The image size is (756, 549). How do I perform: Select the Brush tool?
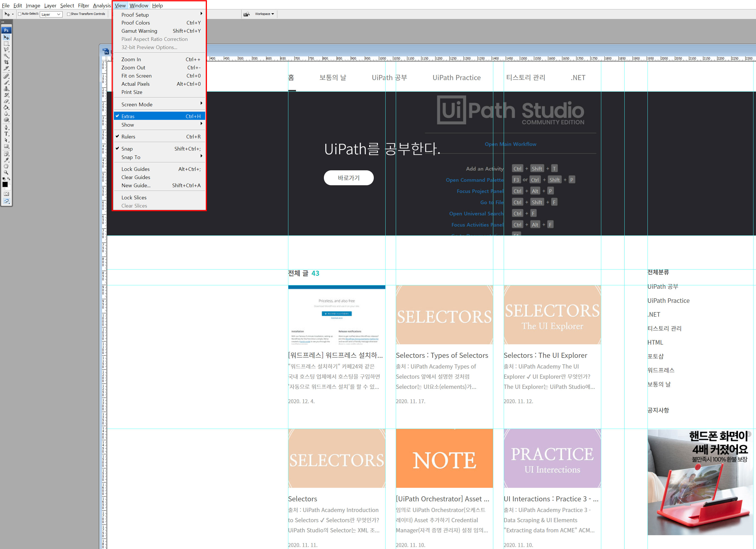click(x=6, y=82)
